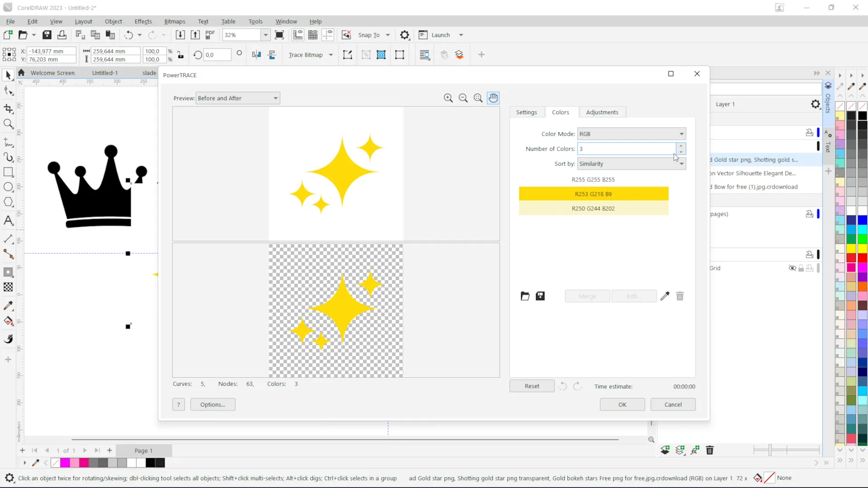Click Zoom to Fit icon in PowerTRACE
This screenshot has width=868, height=488.
point(478,98)
